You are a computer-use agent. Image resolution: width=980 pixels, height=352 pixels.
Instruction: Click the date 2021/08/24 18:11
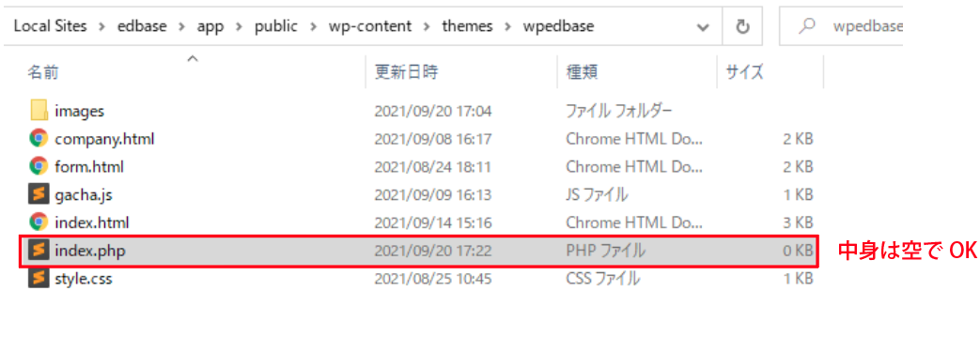tap(433, 167)
